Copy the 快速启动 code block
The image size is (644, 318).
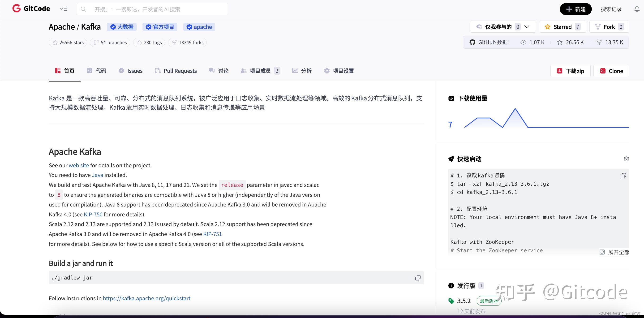[623, 176]
